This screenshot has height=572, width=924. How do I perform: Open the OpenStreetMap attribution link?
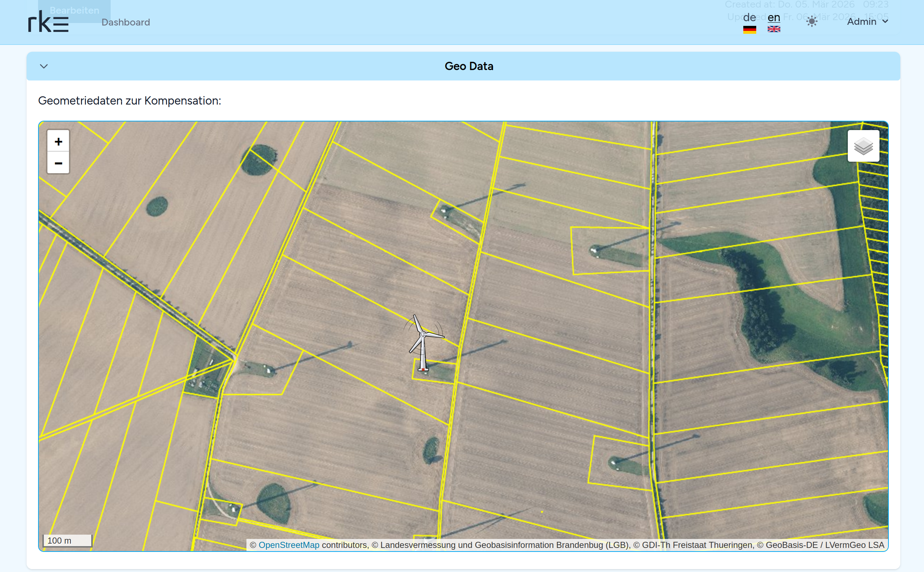coord(288,545)
